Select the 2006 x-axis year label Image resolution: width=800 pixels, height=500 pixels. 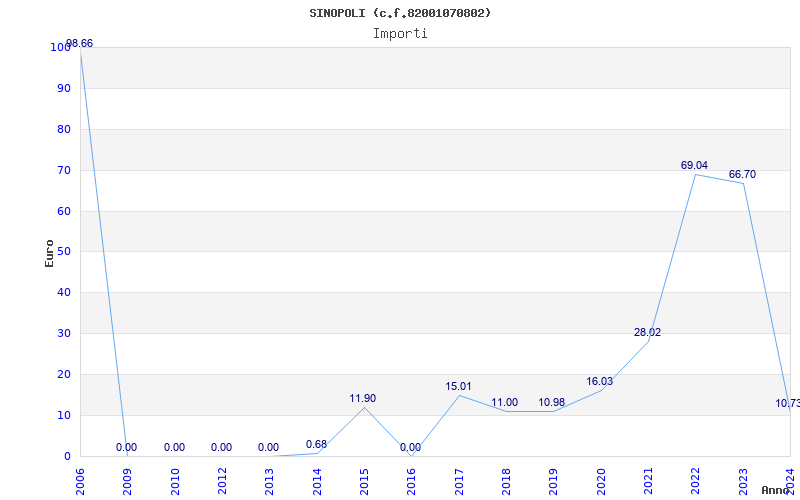80,482
